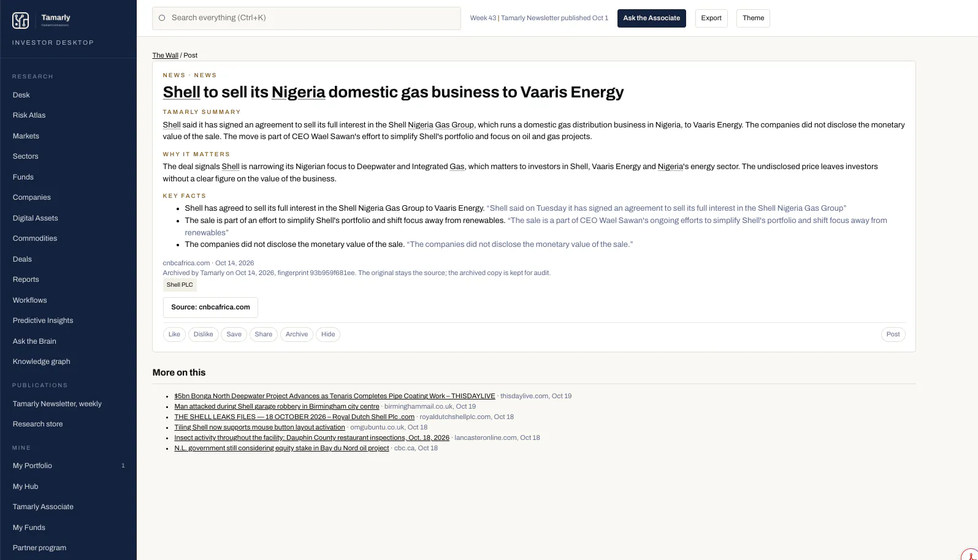Click the search magnifier icon
Screen dimensions: 978x560
(x=162, y=18)
